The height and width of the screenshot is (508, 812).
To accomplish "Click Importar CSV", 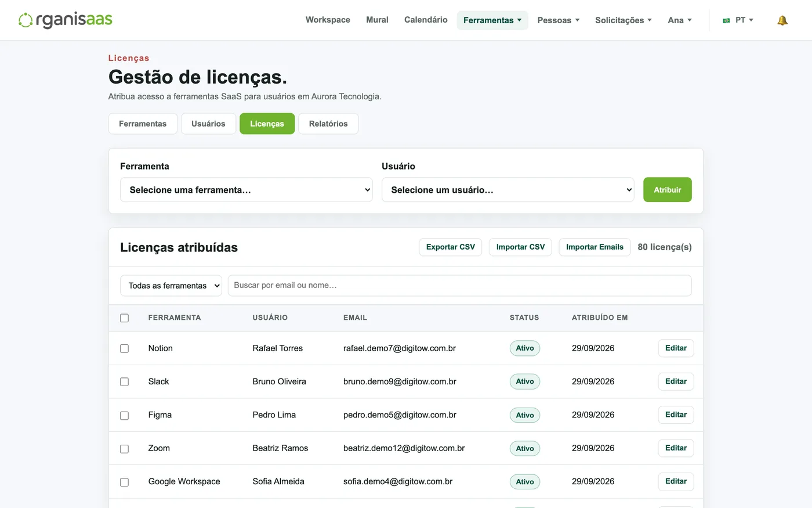I will 521,247.
